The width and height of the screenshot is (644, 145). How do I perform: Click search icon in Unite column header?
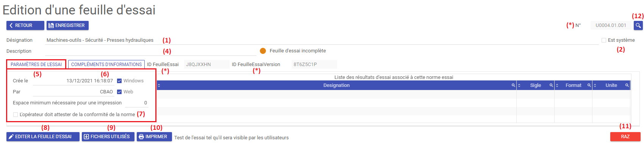coord(627,85)
